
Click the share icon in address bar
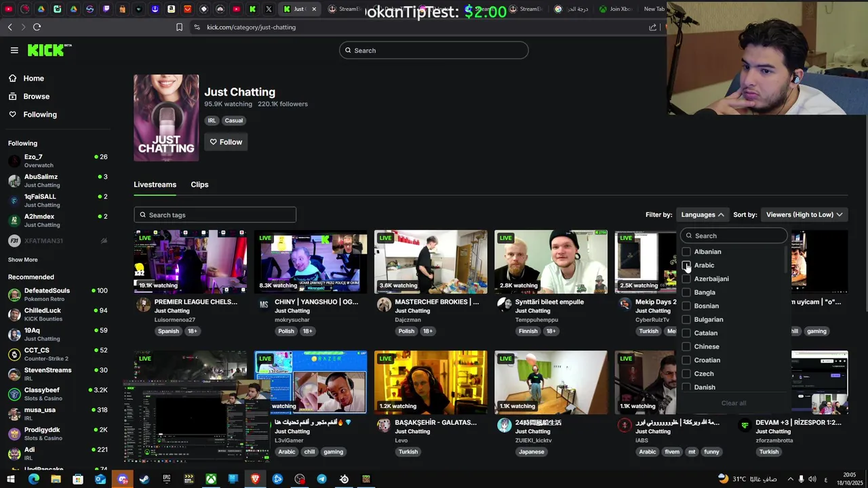pos(653,27)
